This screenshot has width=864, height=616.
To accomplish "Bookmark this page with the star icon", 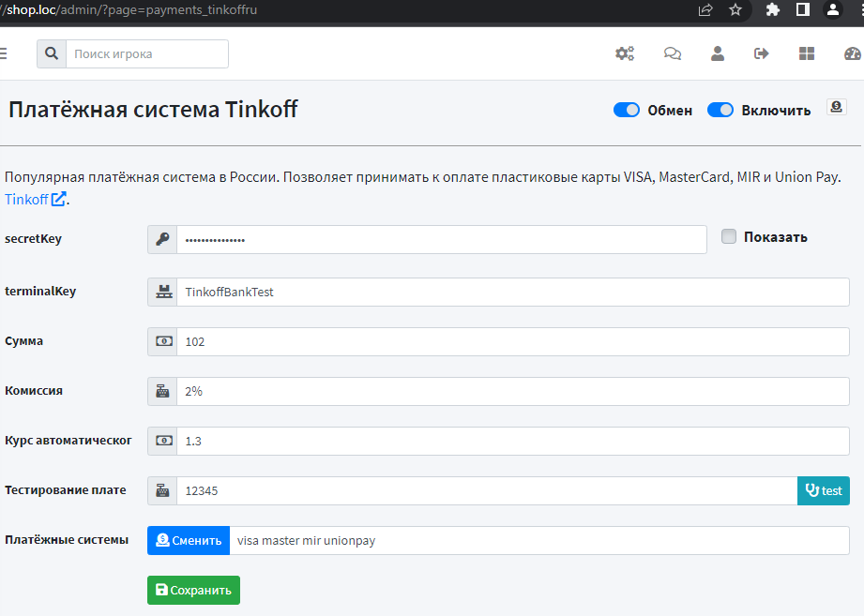I will pyautogui.click(x=735, y=9).
